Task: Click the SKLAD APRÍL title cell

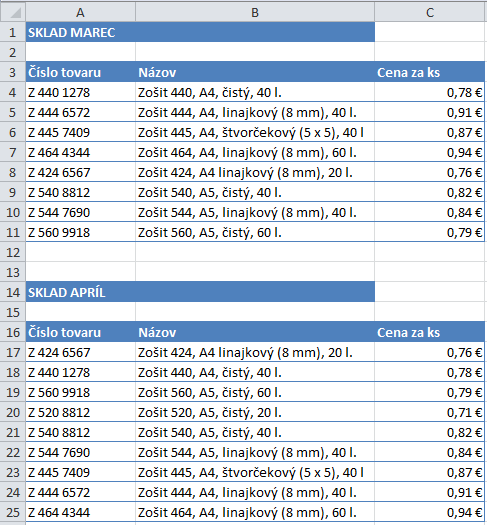Action: click(200, 292)
